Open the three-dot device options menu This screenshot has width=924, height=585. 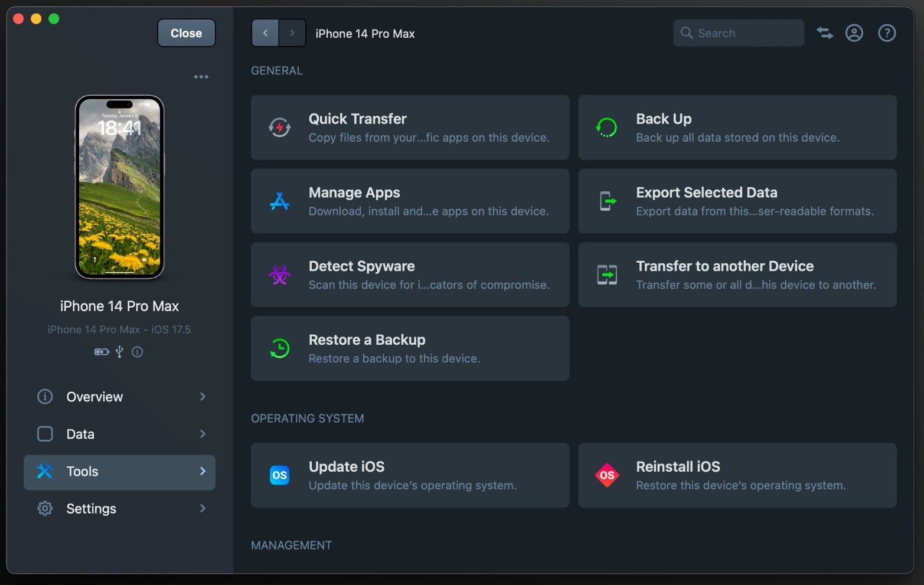(x=201, y=77)
